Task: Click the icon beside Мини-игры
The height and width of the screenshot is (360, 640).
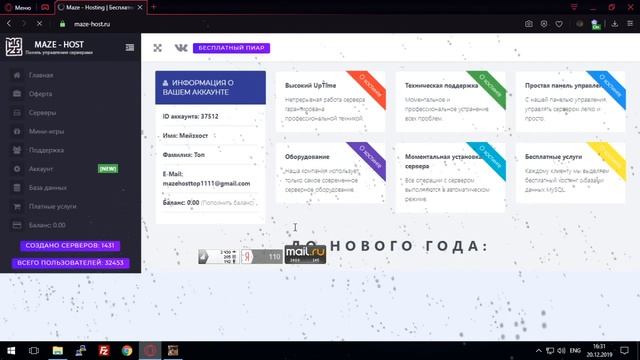Action: (x=17, y=131)
